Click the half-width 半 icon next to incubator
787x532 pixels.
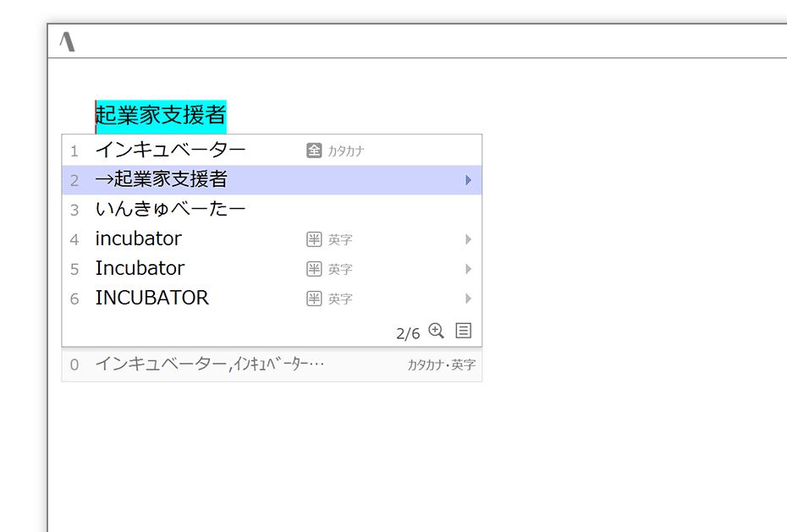(314, 239)
